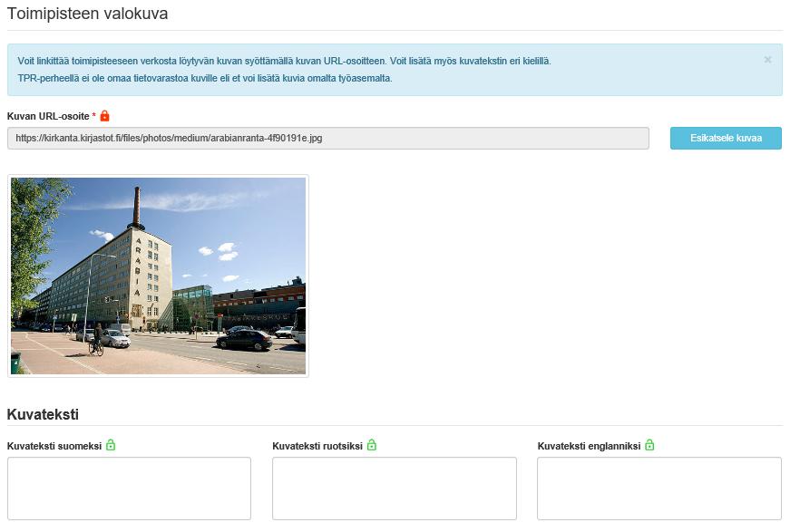This screenshot has width=800, height=532.
Task: Click the Kuvateksti section heading
Action: tap(43, 414)
